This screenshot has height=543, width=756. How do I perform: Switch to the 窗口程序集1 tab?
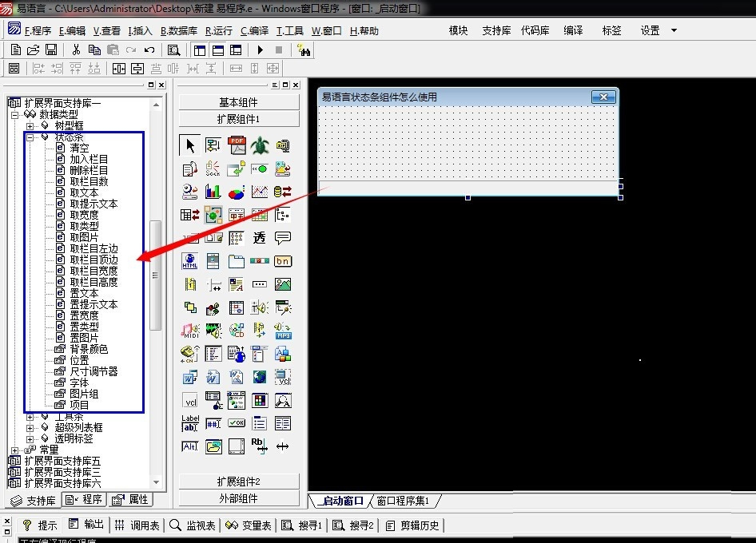(403, 501)
